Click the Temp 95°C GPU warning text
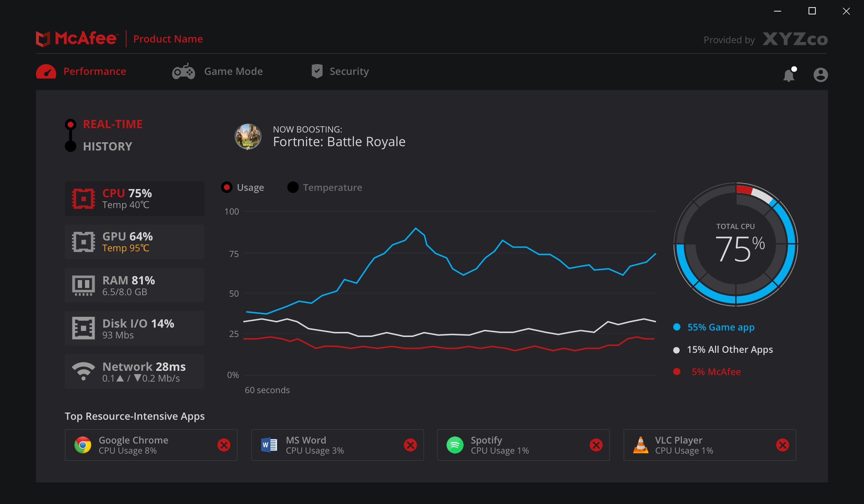The width and height of the screenshot is (864, 504). click(x=126, y=248)
